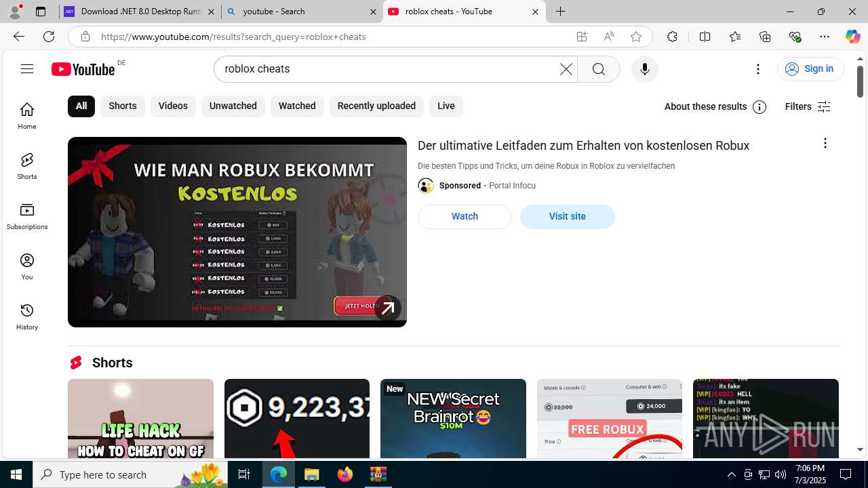The height and width of the screenshot is (488, 868).
Task: Open YouTube settings three-dot menu
Action: [758, 69]
